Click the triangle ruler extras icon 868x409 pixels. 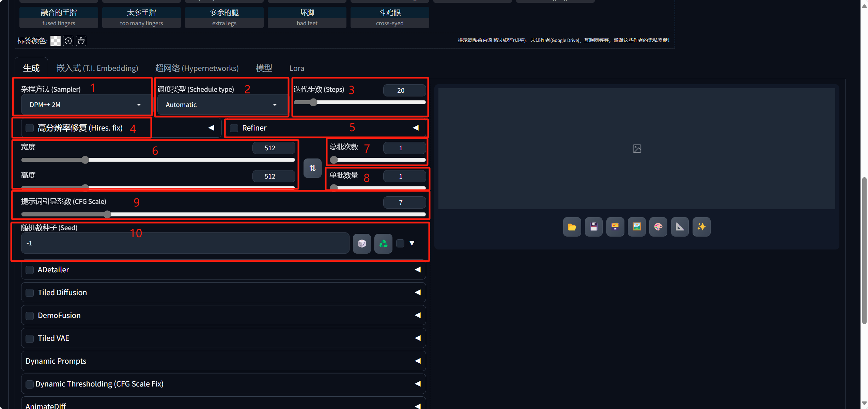(680, 227)
